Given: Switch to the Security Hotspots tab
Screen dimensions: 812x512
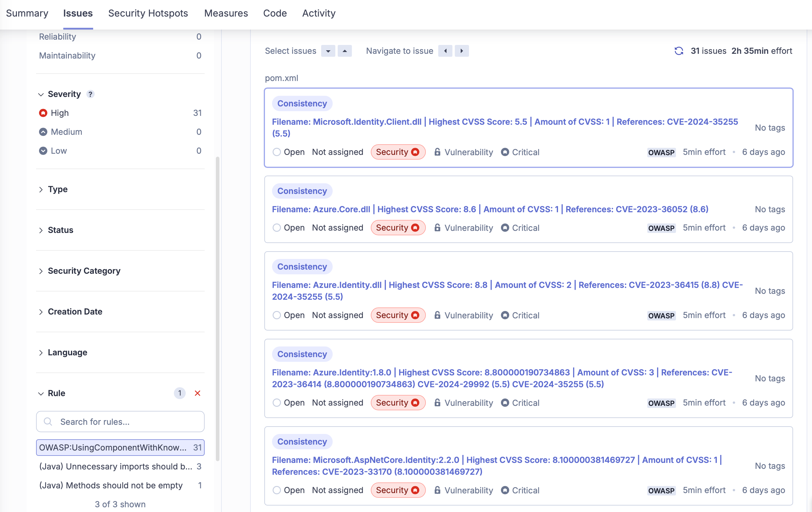Looking at the screenshot, I should tap(148, 13).
